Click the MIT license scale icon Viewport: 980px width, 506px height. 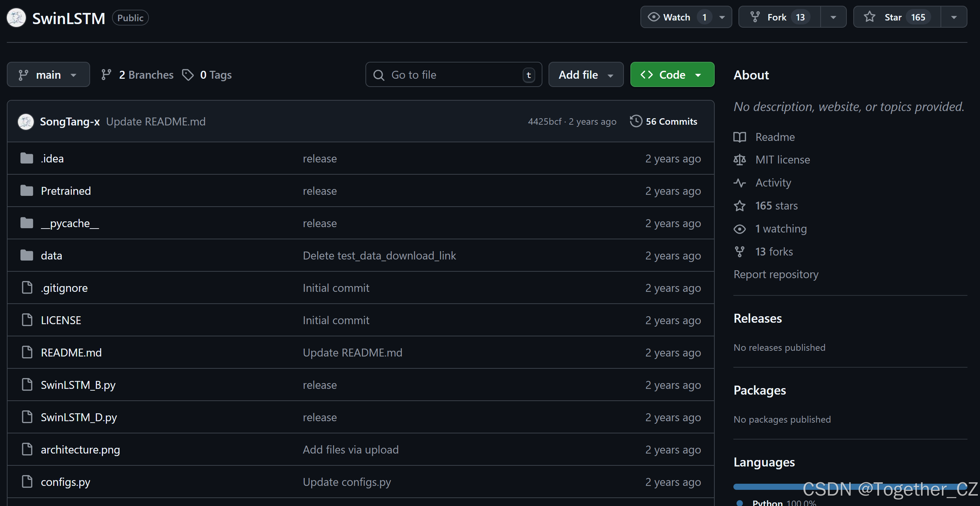pyautogui.click(x=739, y=160)
